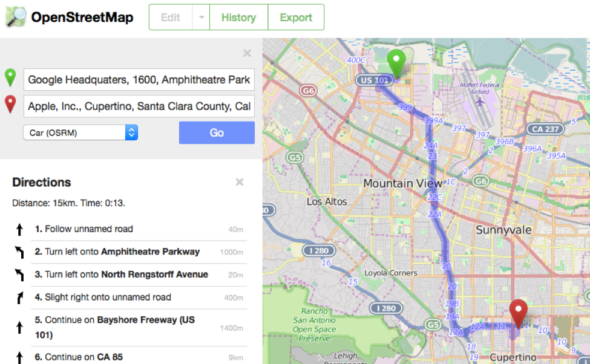590x364 pixels.
Task: Click the straight arrow icon for step 1
Action: coord(19,229)
